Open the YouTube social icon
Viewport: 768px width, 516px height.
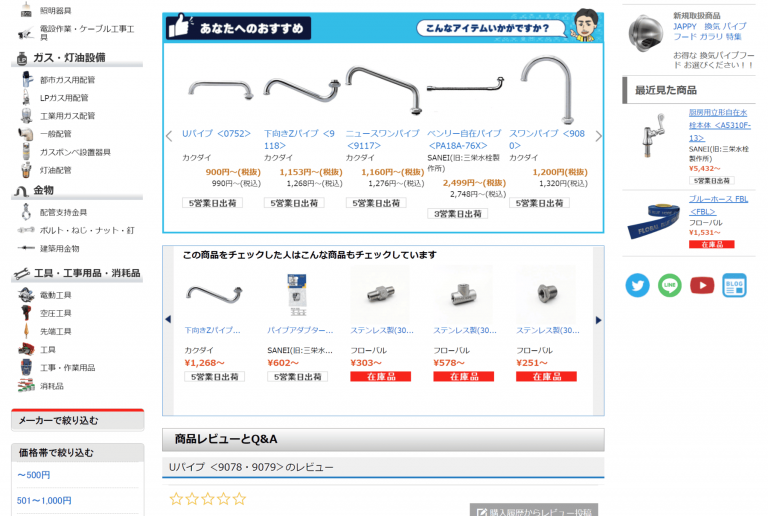[x=702, y=285]
